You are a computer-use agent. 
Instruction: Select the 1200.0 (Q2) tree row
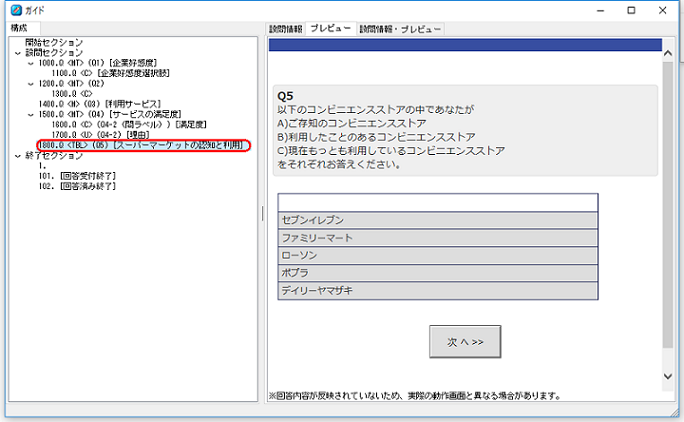click(71, 83)
